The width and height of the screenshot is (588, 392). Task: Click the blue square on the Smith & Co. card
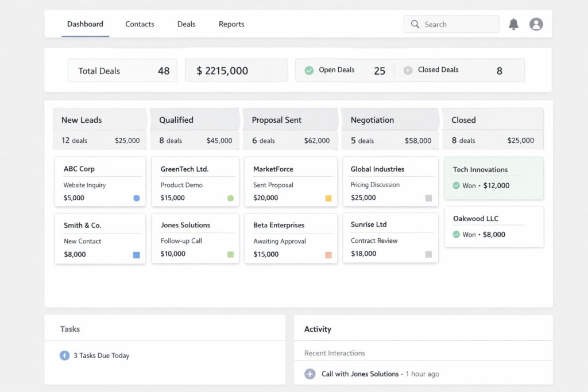pos(137,255)
